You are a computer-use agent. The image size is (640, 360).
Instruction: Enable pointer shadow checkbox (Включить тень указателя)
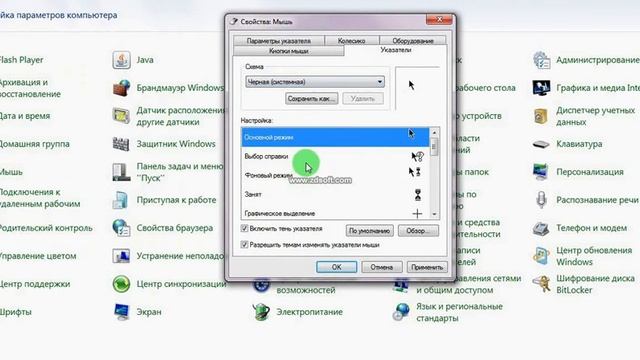tap(244, 229)
